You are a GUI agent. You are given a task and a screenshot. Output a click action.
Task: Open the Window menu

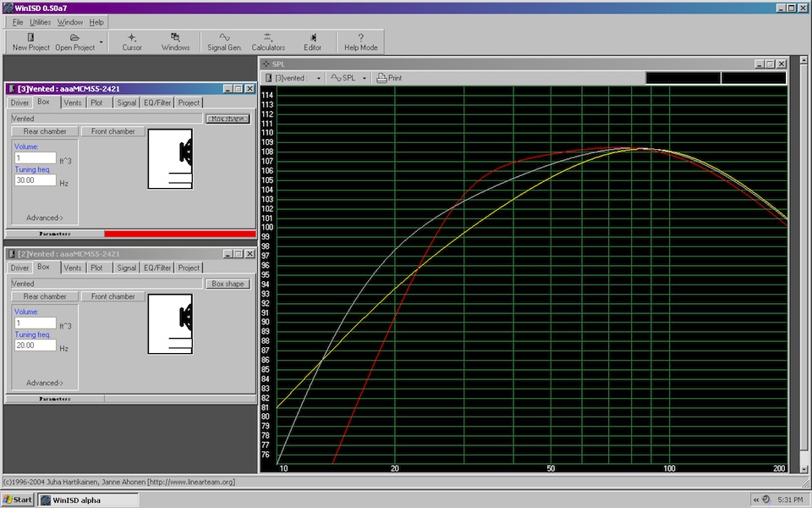(70, 22)
